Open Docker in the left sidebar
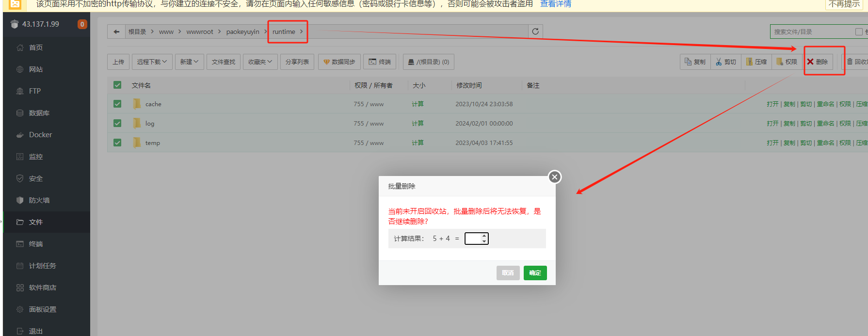The width and height of the screenshot is (868, 336). [40, 135]
